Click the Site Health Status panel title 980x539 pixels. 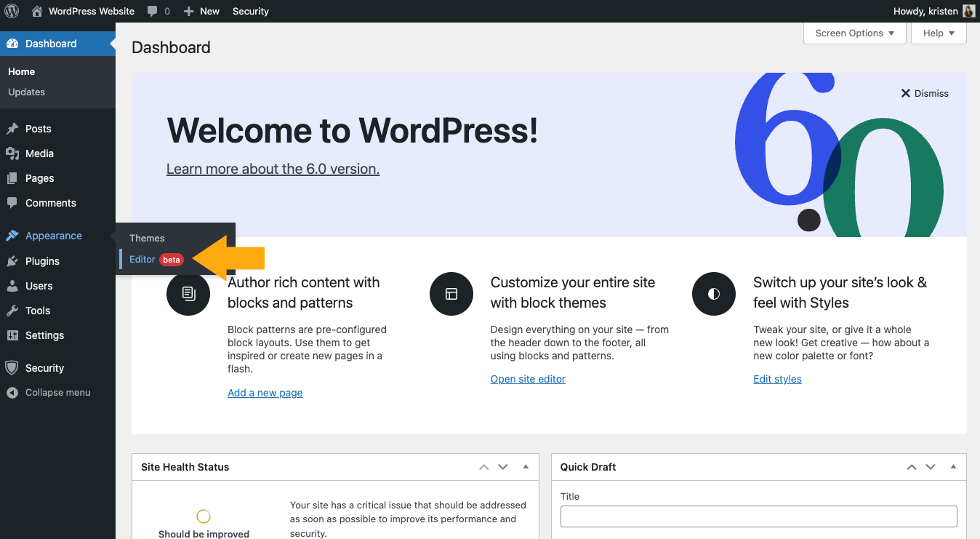pos(185,467)
